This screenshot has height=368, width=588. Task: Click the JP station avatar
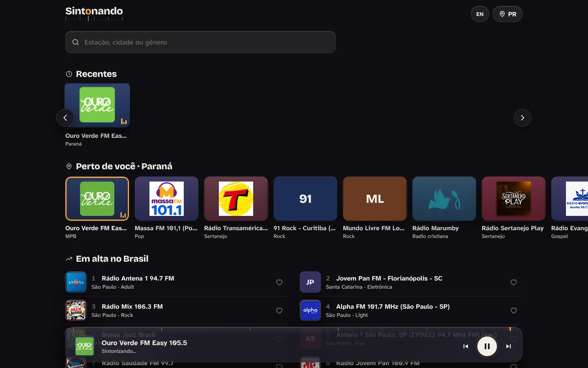pyautogui.click(x=310, y=282)
